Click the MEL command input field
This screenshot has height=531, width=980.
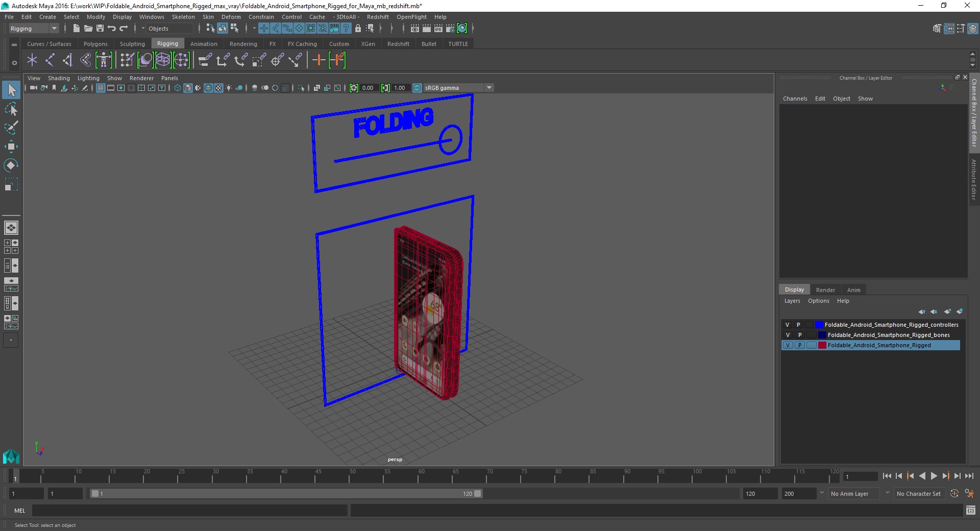[190, 510]
